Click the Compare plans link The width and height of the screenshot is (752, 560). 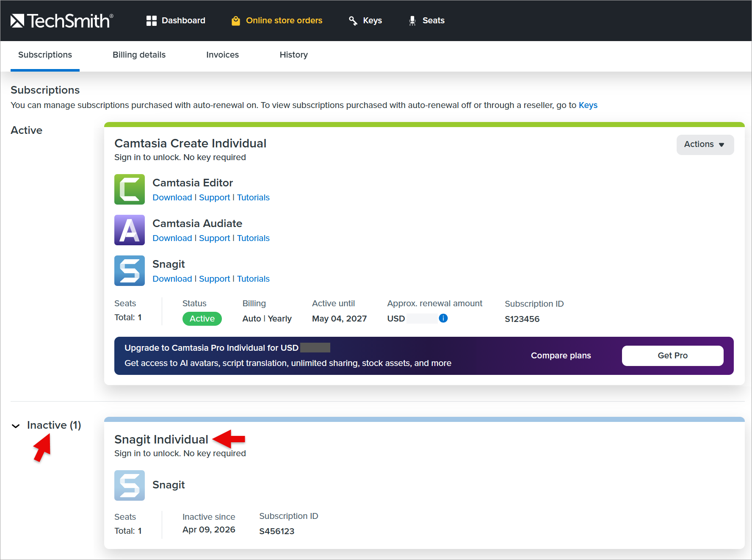pyautogui.click(x=561, y=356)
